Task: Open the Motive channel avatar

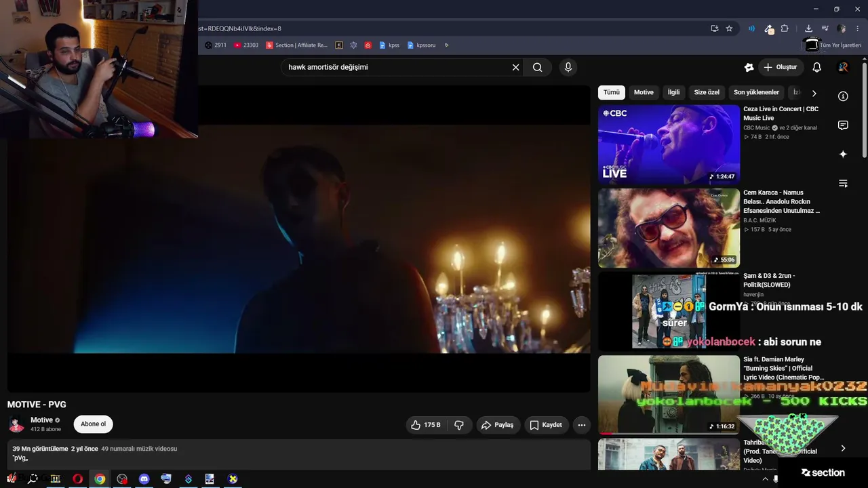Action: point(16,424)
